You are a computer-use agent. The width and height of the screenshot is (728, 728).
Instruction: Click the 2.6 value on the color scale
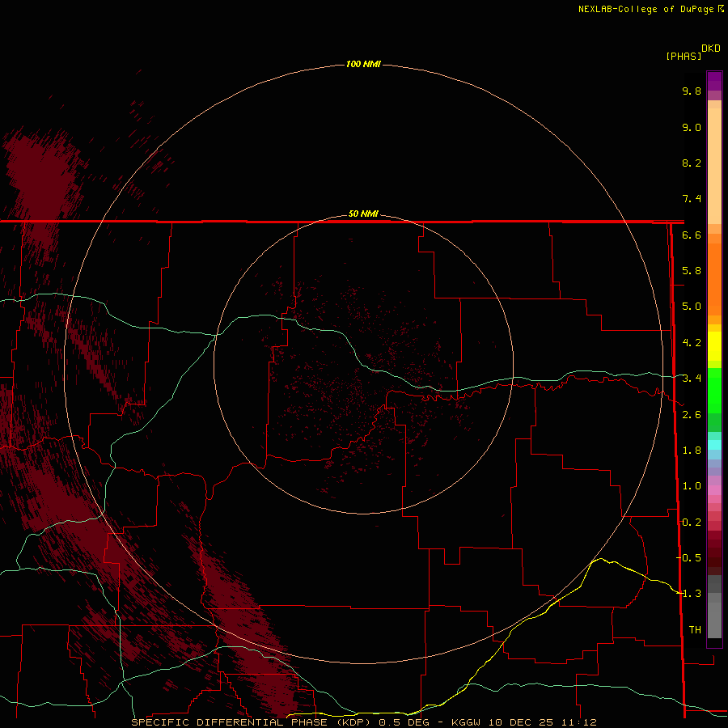(x=692, y=415)
